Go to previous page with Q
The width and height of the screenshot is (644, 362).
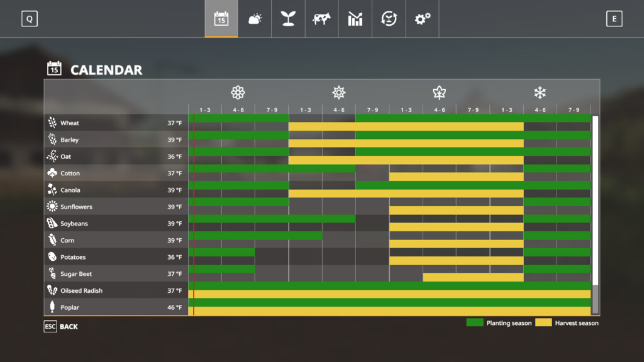[x=30, y=19]
